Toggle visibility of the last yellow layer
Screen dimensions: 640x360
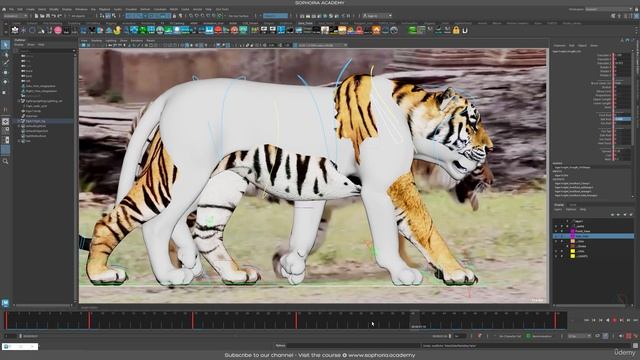tap(556, 256)
